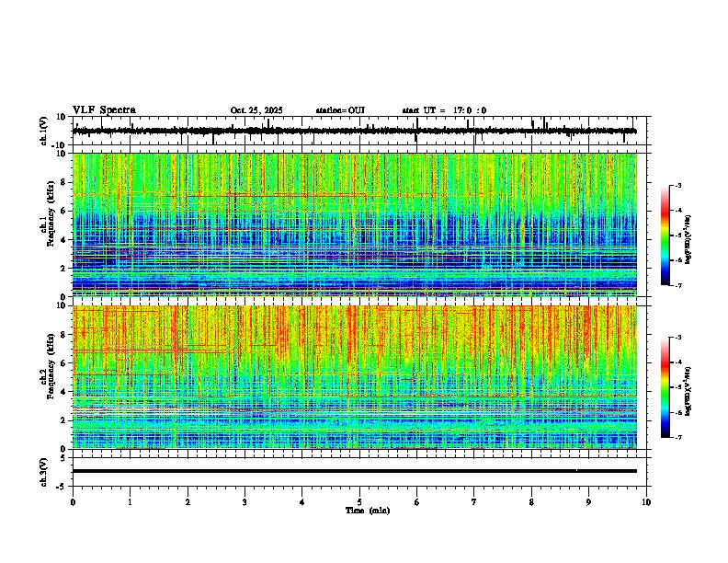Click the "-3" label on ch.1 color scale
This screenshot has height=563, width=728.
(x=677, y=185)
